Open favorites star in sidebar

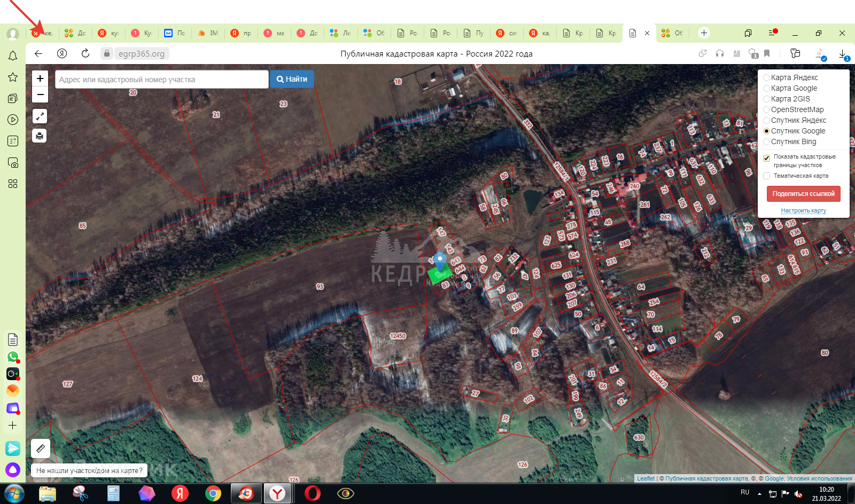[13, 77]
